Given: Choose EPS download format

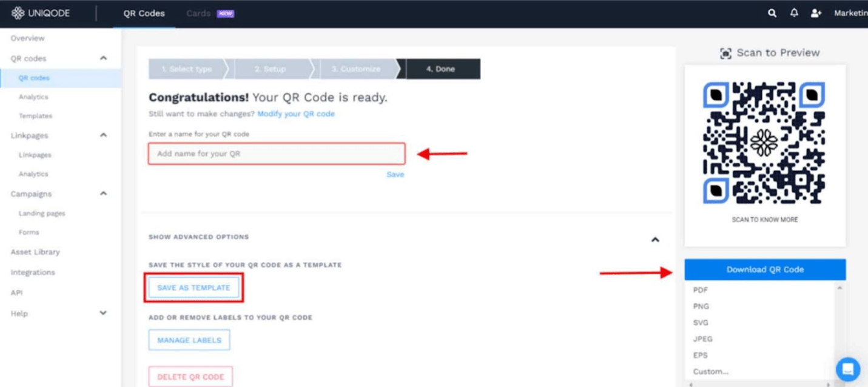Looking at the screenshot, I should click(701, 355).
